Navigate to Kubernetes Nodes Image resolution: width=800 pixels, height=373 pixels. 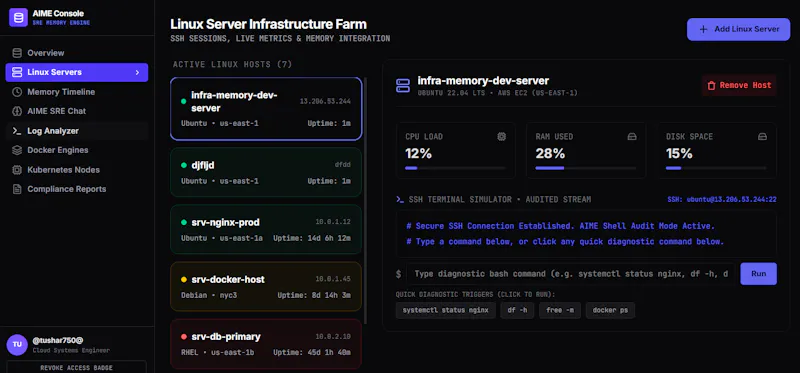point(77,170)
